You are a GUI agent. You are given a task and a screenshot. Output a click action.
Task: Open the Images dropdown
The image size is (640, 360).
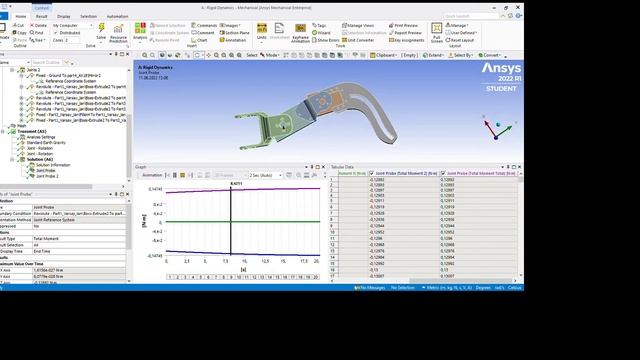click(x=230, y=25)
